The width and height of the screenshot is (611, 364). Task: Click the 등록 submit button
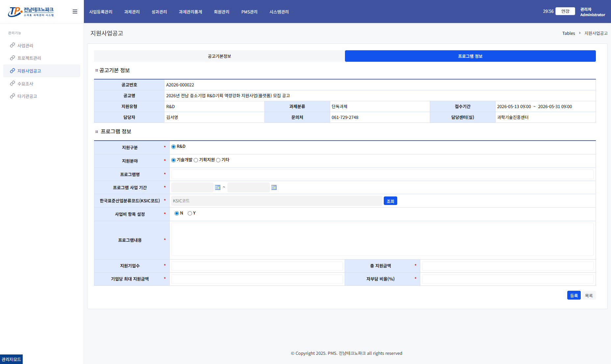click(x=574, y=295)
